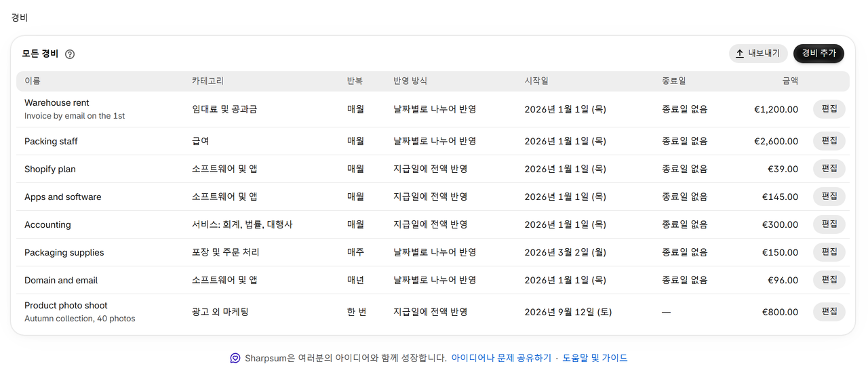
Task: Select the Accounting name
Action: click(47, 224)
